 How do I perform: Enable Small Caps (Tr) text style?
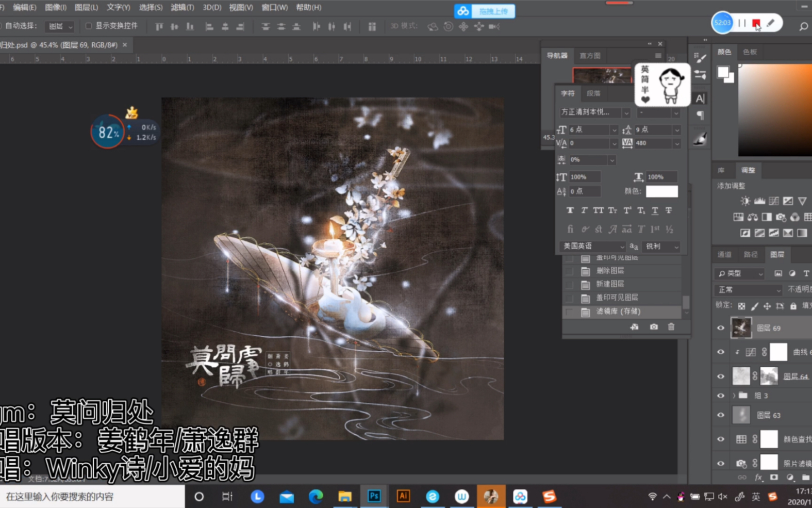[612, 210]
